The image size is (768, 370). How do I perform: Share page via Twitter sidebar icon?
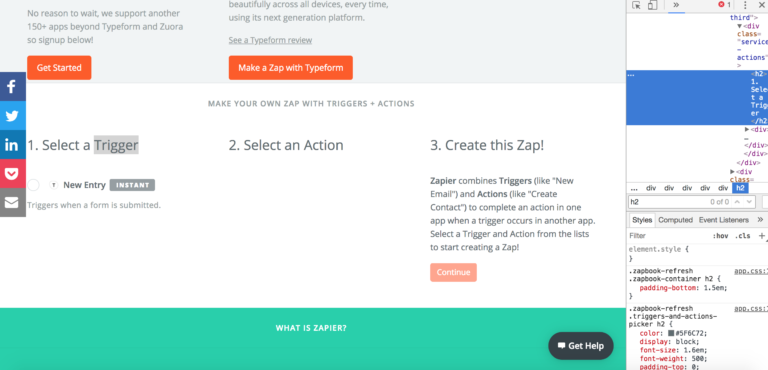pos(13,116)
